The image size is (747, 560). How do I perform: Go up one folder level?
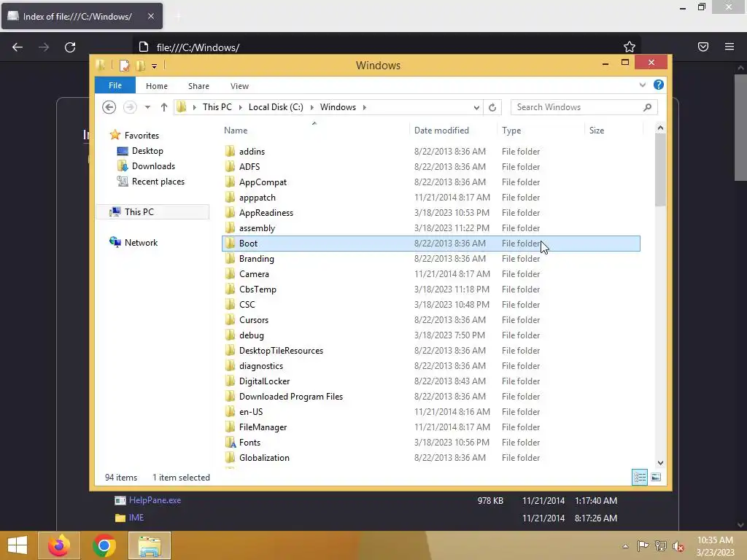point(164,107)
